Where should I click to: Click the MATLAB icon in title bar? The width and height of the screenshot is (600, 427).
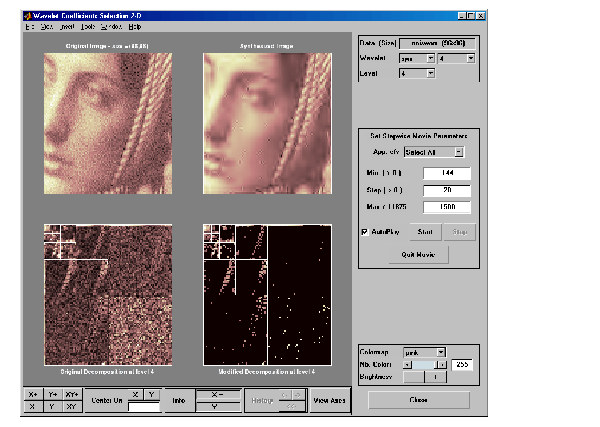[x=27, y=16]
